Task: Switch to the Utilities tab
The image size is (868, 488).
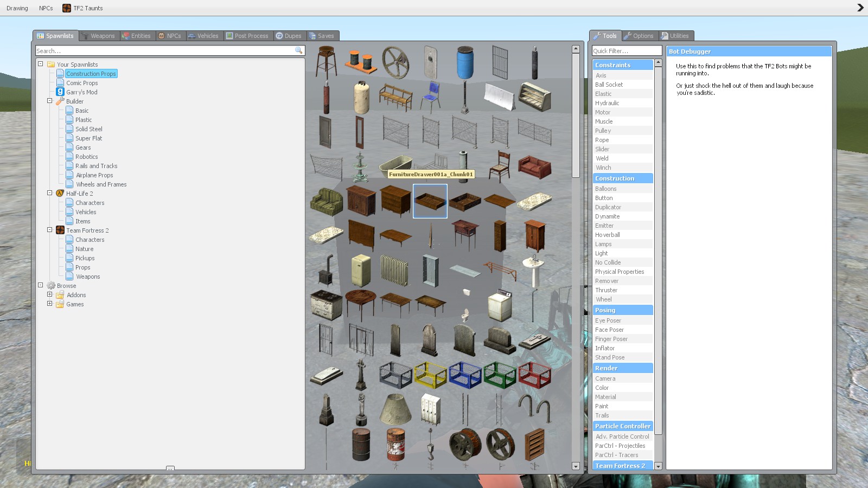Action: [x=675, y=36]
